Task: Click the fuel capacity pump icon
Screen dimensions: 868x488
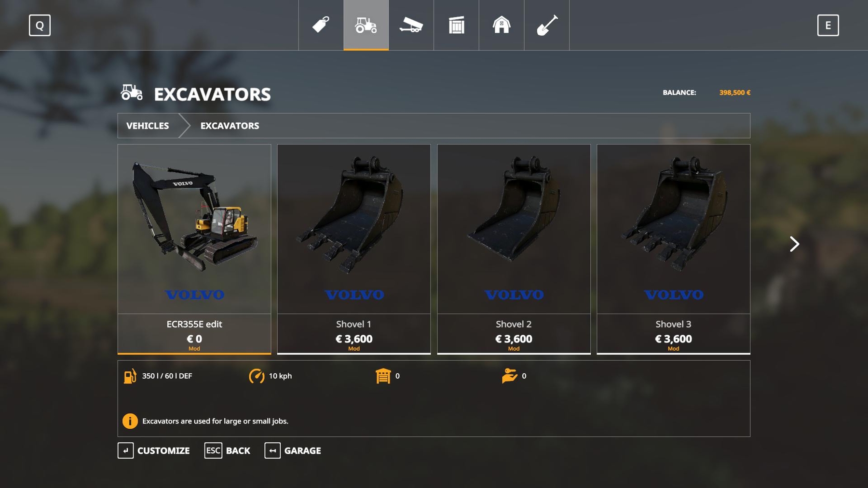Action: 130,376
